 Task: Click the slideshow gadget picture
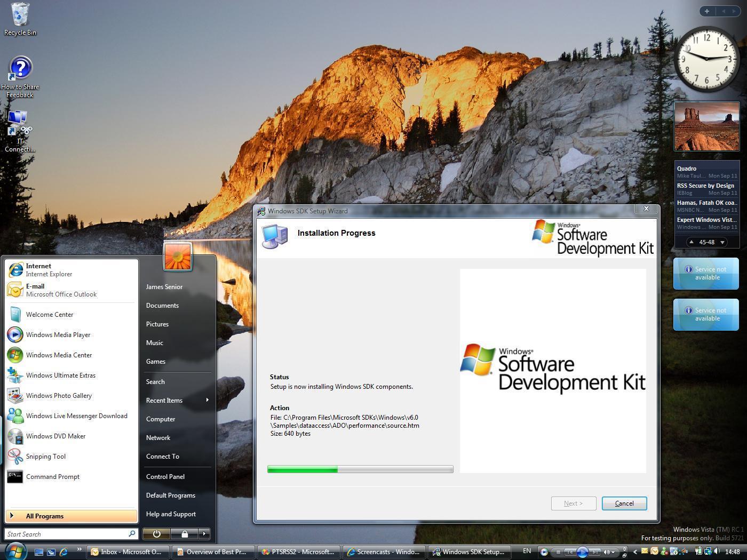pos(706,127)
